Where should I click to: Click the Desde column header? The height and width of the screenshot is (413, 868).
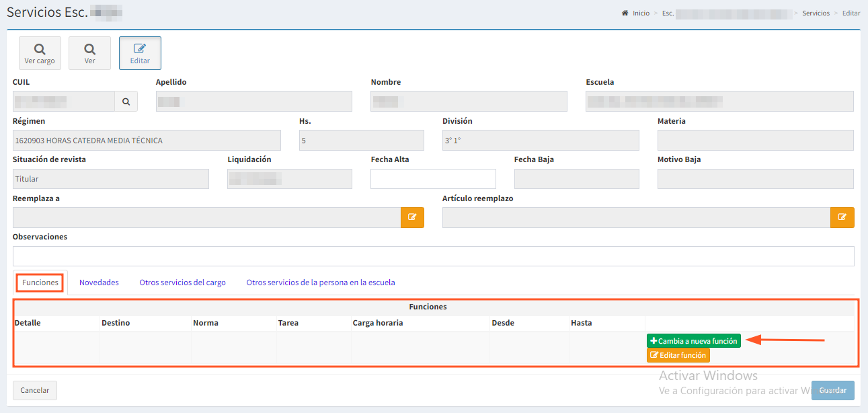[503, 323]
